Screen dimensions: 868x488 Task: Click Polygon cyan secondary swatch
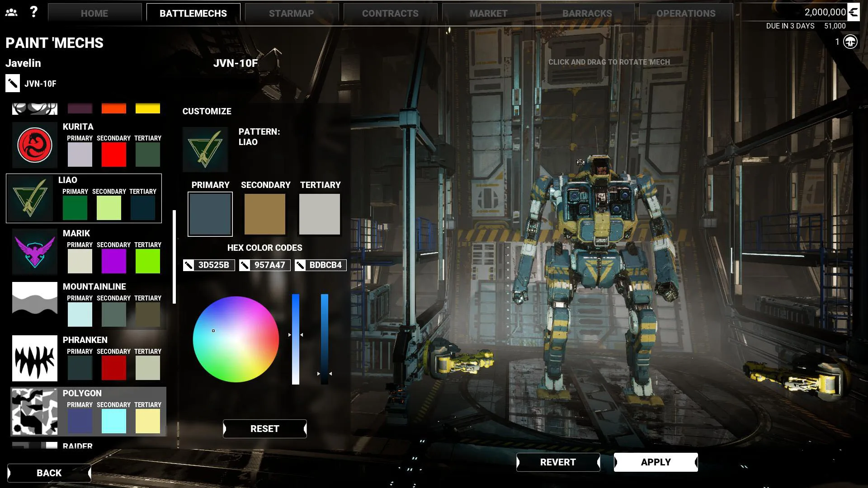click(x=114, y=421)
